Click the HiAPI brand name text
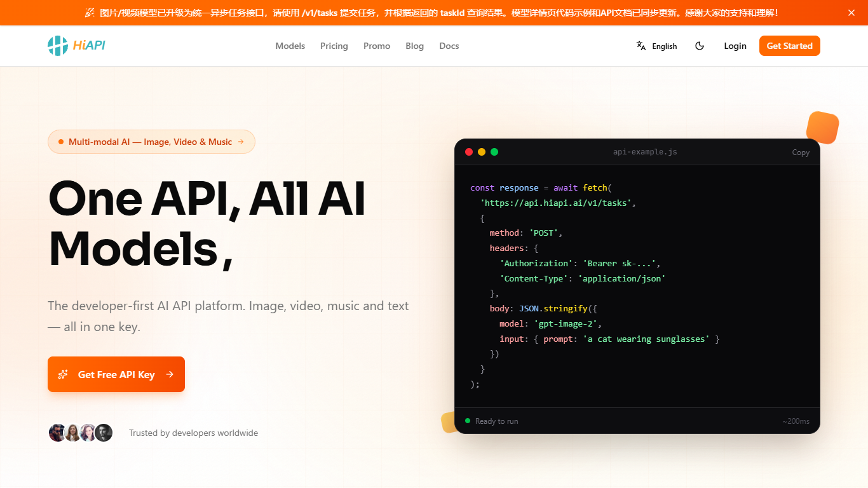The height and width of the screenshot is (488, 868). [x=89, y=46]
